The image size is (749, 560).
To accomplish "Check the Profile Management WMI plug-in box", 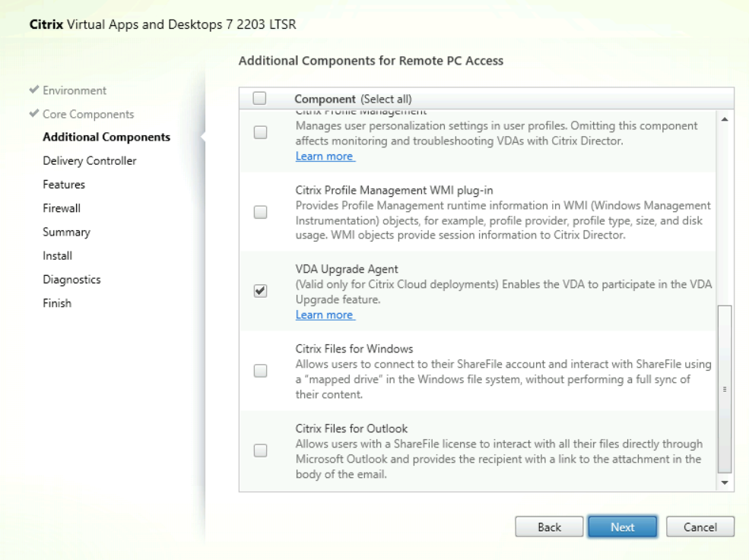I will pos(260,212).
